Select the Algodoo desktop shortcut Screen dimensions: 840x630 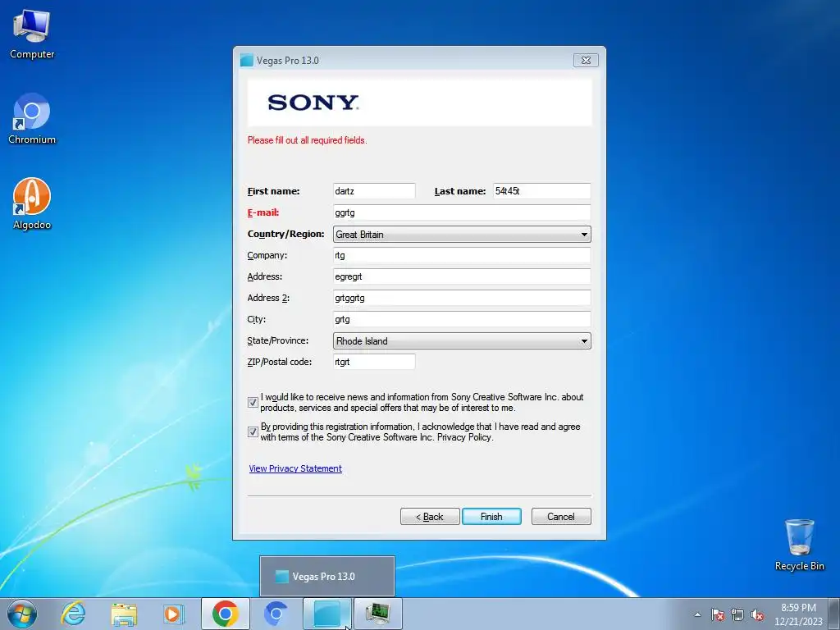32,204
